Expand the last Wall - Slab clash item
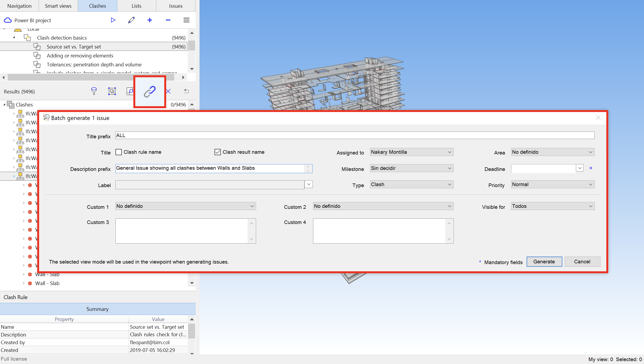The image size is (644, 364). point(24,283)
